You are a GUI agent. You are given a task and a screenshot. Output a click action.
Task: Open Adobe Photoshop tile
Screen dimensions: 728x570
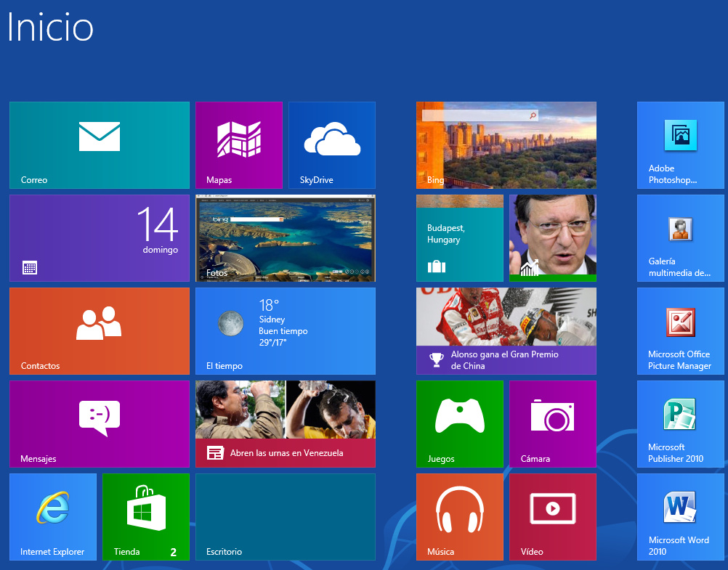click(x=681, y=145)
